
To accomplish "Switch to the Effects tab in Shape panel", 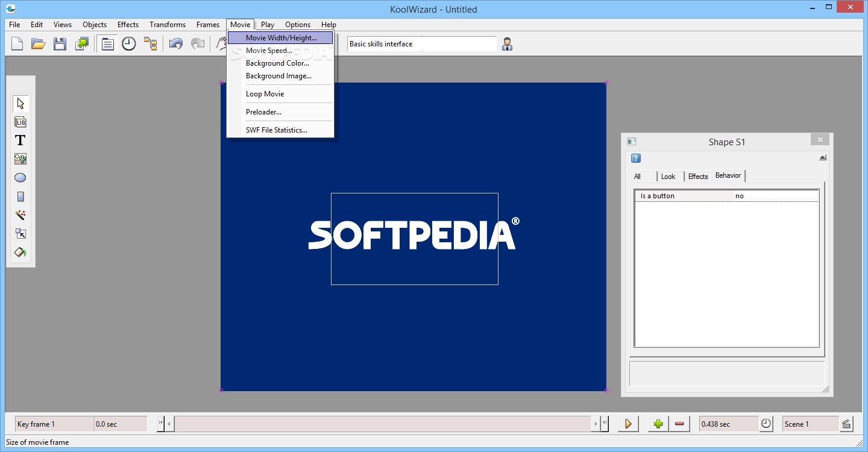I will [x=698, y=177].
